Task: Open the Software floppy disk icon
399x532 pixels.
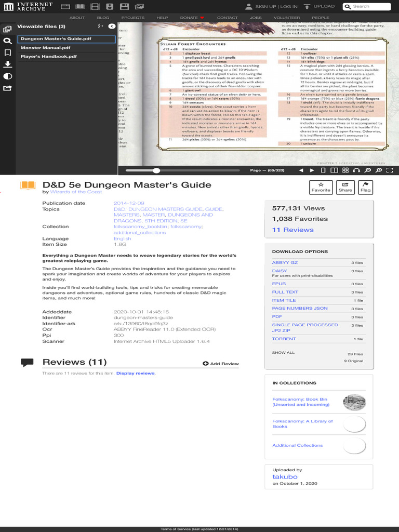Action: click(125, 6)
